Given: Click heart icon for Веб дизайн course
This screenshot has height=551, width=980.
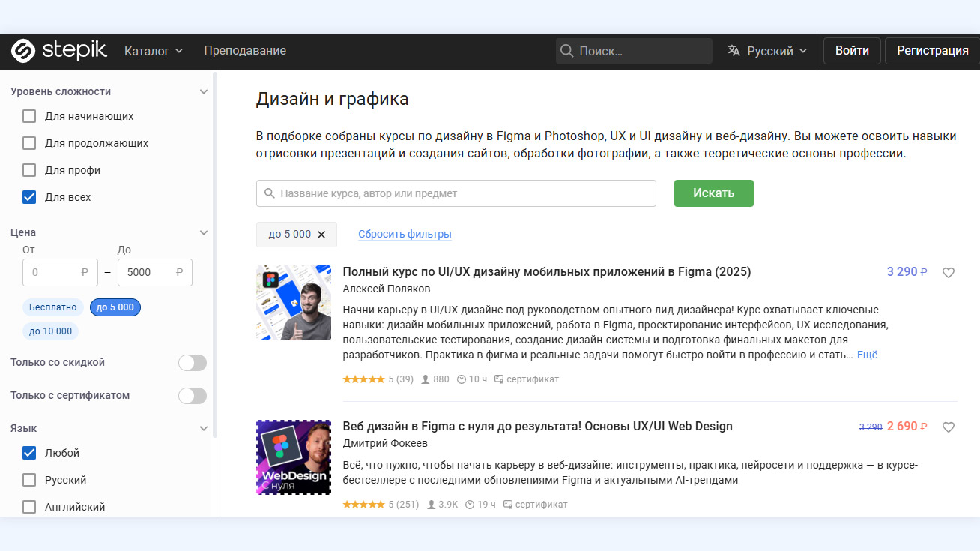Looking at the screenshot, I should 948,427.
